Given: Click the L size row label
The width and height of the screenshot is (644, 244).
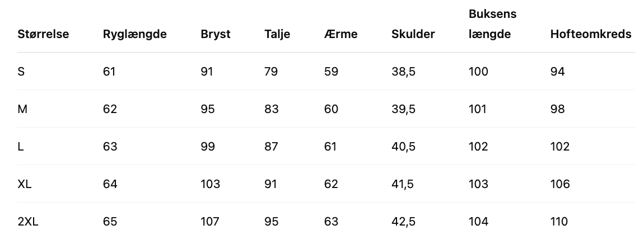Looking at the screenshot, I should click(x=21, y=147).
